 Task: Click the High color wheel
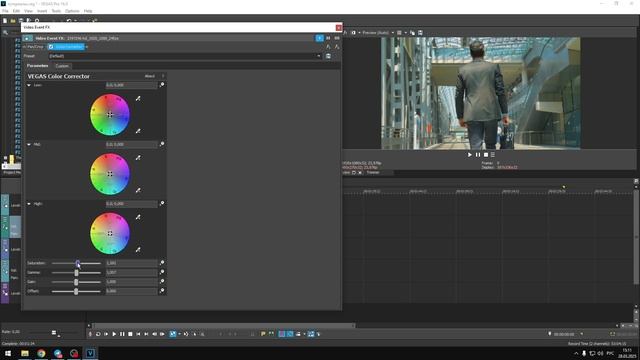[x=110, y=233]
